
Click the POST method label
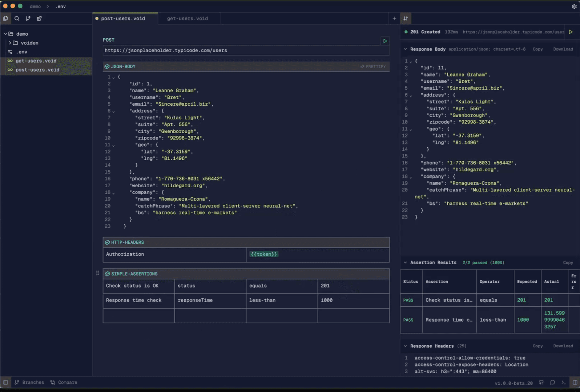pos(108,40)
